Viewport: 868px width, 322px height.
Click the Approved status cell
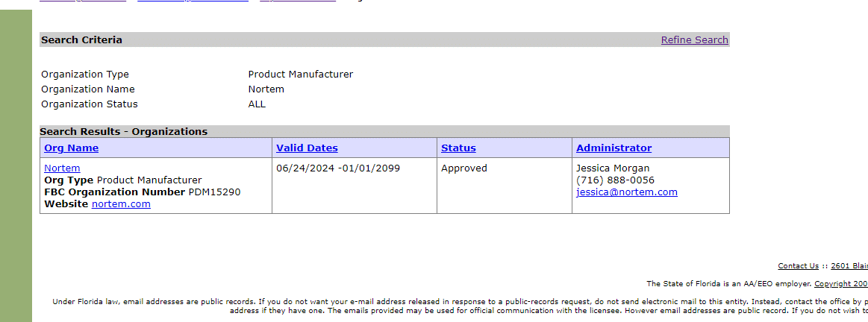click(464, 168)
